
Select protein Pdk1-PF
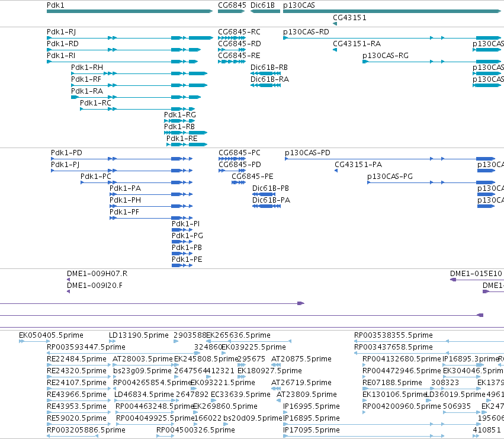[x=124, y=212]
